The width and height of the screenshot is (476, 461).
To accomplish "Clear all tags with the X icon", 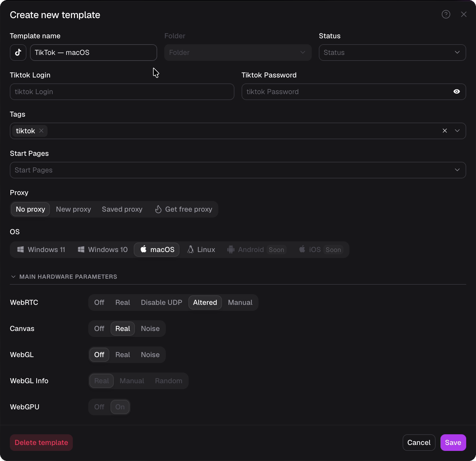I will tap(445, 131).
